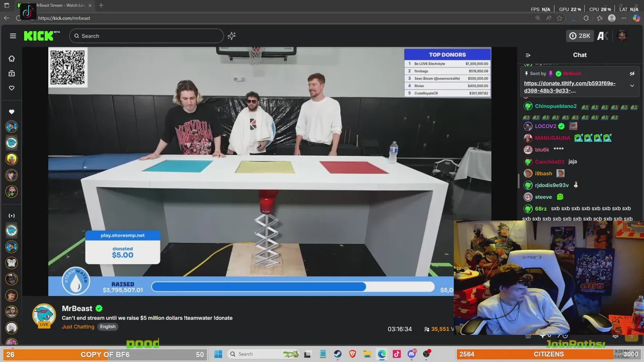This screenshot has width=644, height=362.
Task: Click the Kick search field
Action: [x=146, y=36]
